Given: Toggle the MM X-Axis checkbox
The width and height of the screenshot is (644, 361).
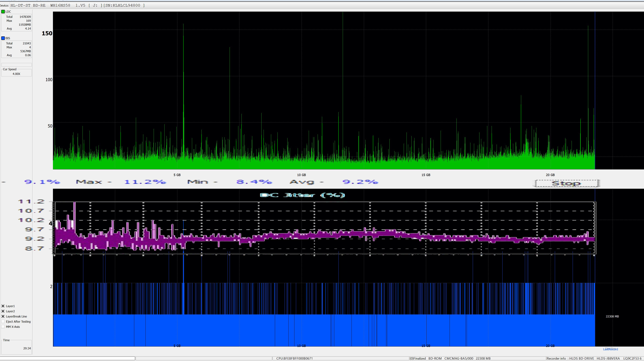Looking at the screenshot, I should [x=3, y=327].
